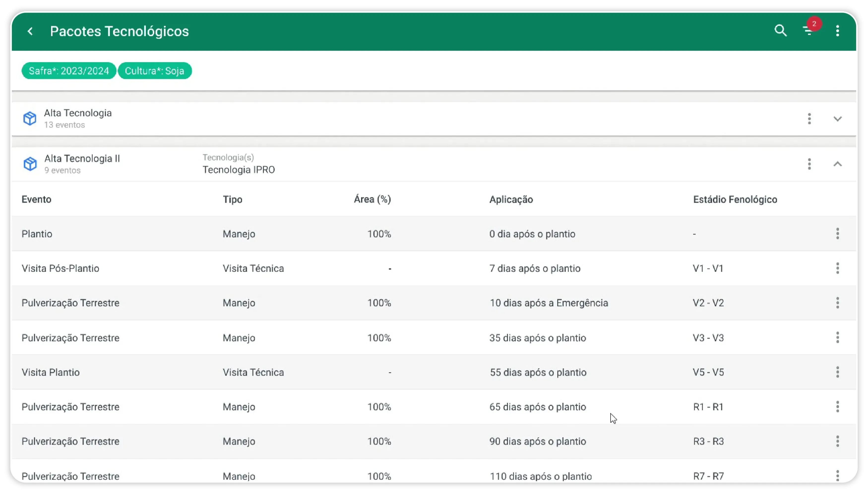
Task: Click the V3 - V3 stage cell
Action: 708,338
